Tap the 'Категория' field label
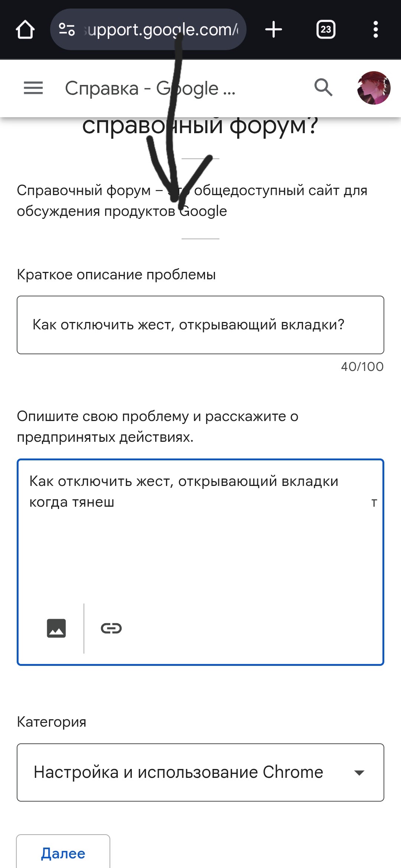401x868 pixels. click(52, 722)
